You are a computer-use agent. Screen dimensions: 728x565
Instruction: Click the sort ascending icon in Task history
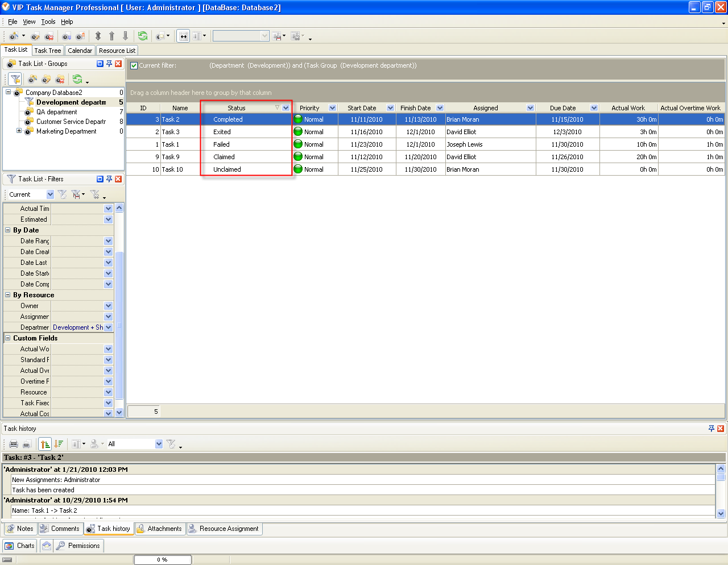(x=45, y=444)
